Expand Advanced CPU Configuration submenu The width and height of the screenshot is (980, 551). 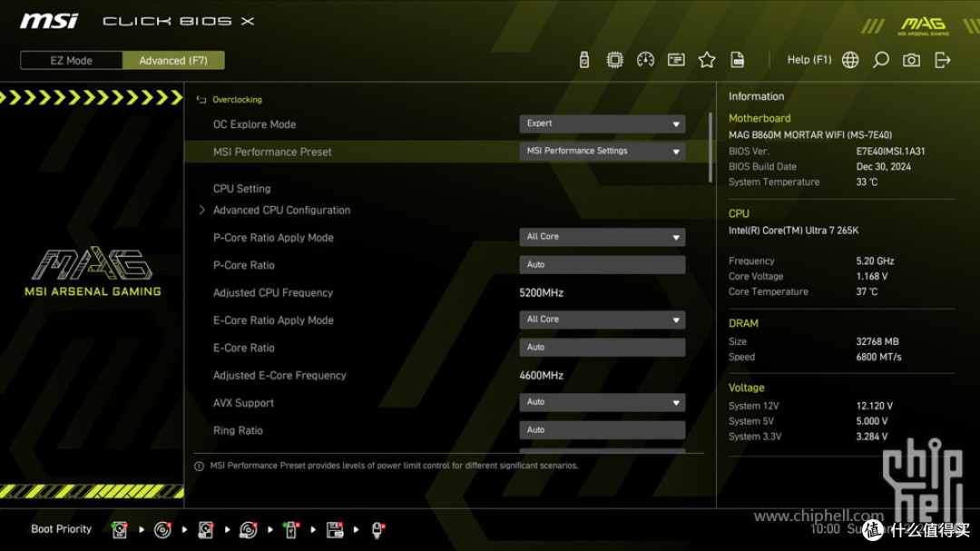[x=281, y=211]
